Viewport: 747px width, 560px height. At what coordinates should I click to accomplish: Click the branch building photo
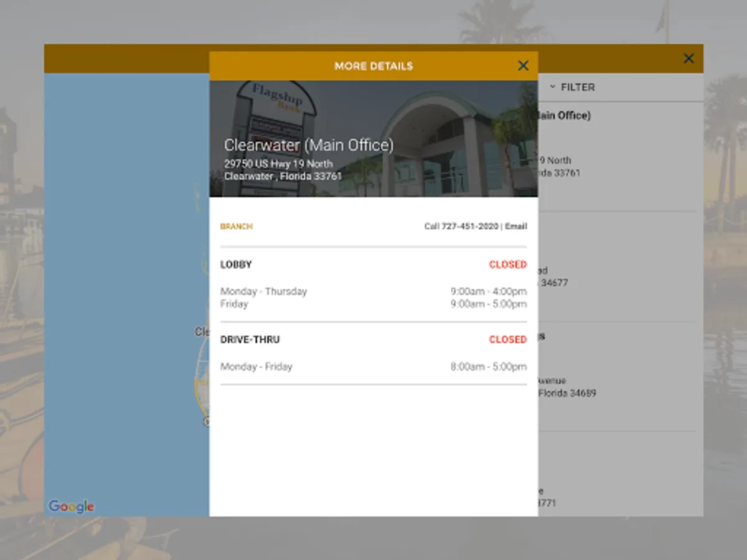(x=374, y=139)
